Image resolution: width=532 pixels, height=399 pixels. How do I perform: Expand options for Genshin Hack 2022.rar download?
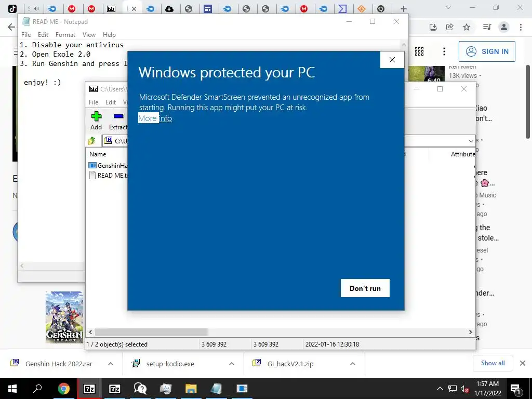pos(111,364)
